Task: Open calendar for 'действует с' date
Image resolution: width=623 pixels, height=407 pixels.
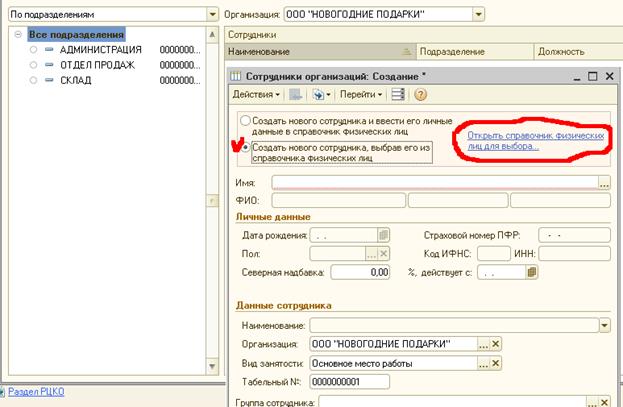Action: click(532, 272)
